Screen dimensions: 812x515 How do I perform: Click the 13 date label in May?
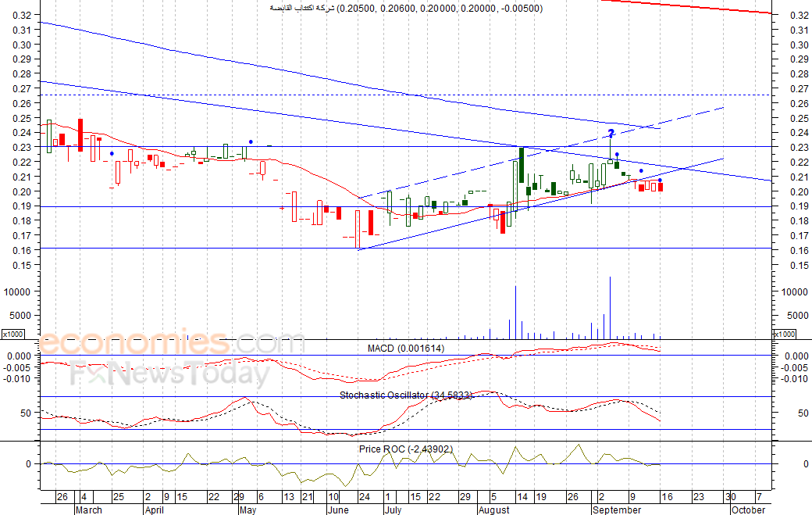(x=289, y=497)
